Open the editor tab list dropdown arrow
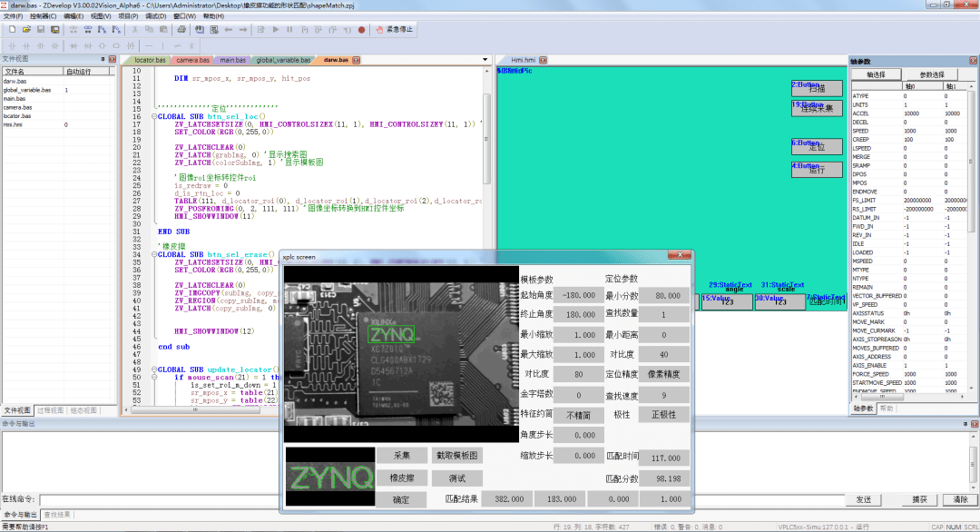The image size is (980, 532). [x=486, y=61]
